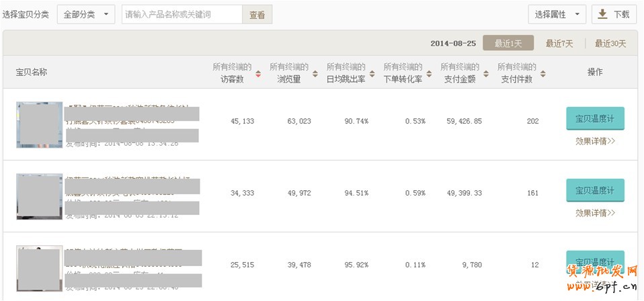
Task: Click the download arrow icon
Action: coord(602,14)
